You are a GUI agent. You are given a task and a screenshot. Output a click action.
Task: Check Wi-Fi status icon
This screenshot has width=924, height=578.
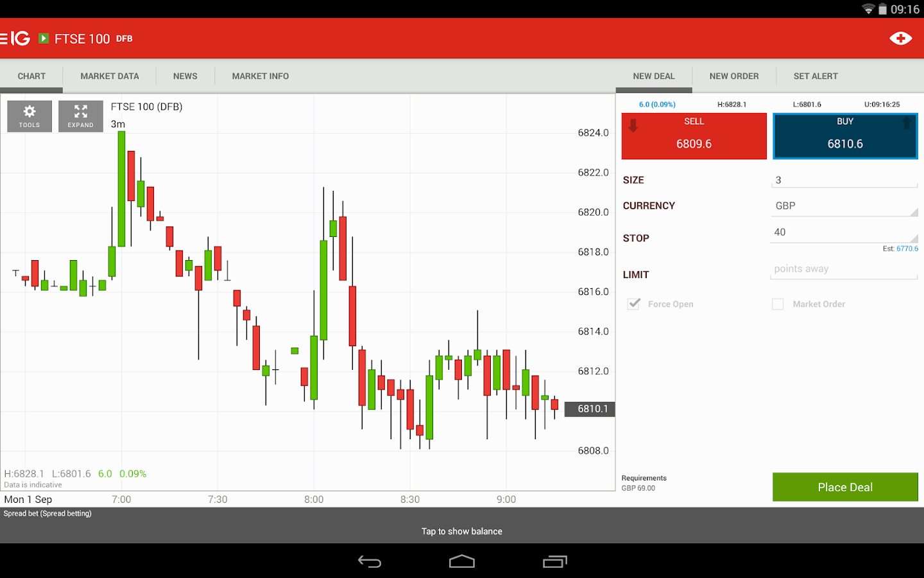868,9
